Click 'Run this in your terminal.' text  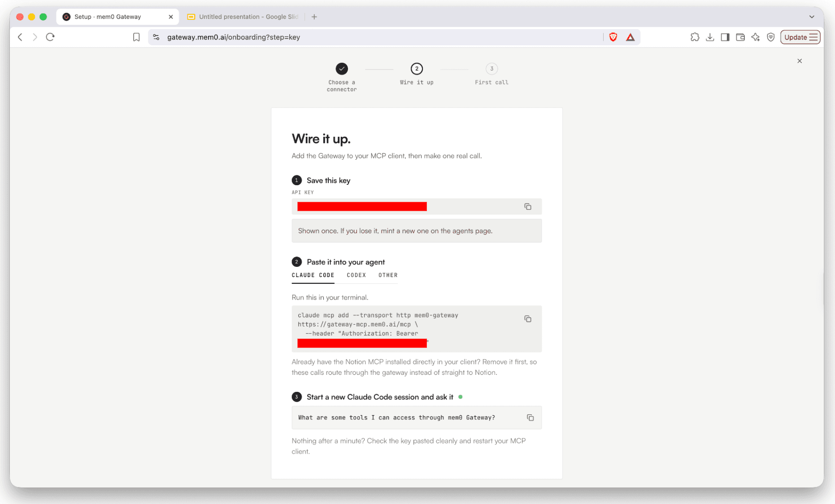[330, 297]
